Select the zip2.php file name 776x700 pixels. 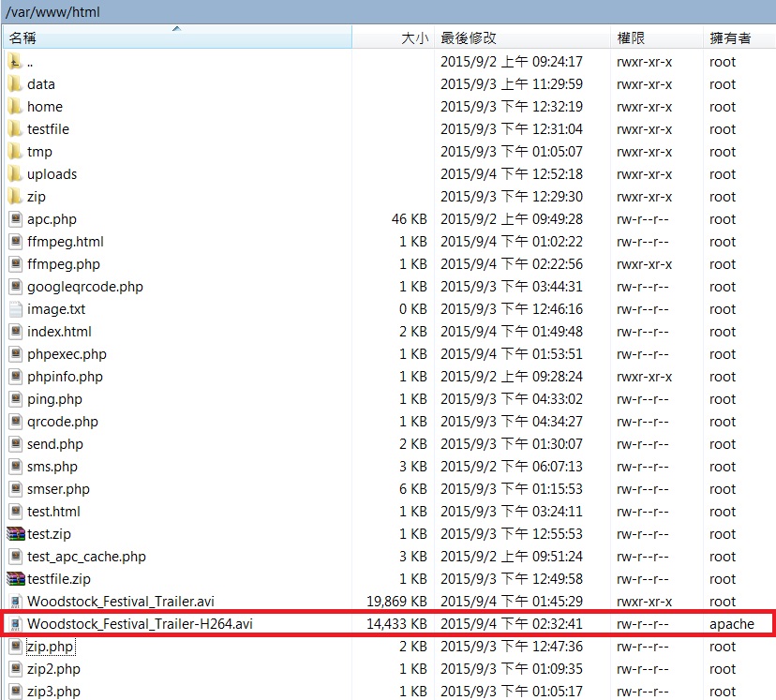click(x=53, y=669)
